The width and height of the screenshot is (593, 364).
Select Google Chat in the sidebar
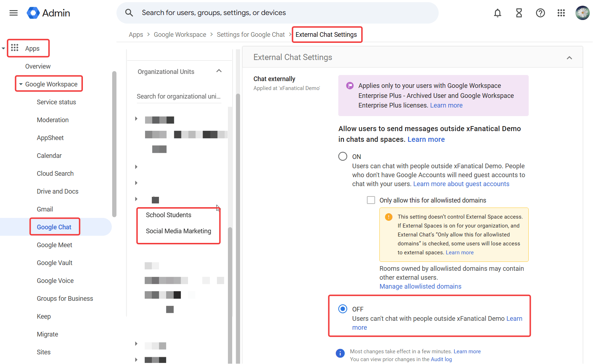tap(54, 227)
